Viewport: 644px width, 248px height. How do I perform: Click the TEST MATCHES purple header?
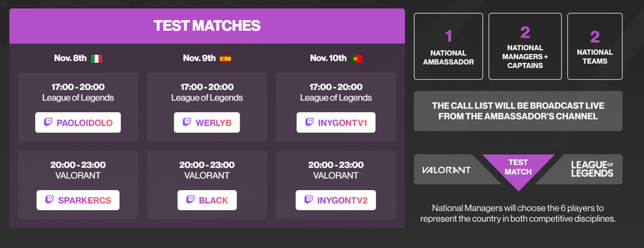(207, 26)
